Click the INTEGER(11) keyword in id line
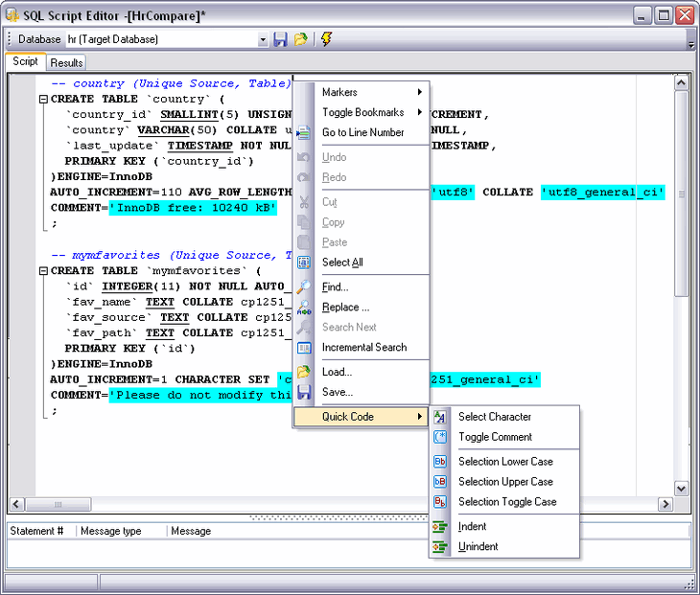The width and height of the screenshot is (700, 595). click(x=141, y=286)
